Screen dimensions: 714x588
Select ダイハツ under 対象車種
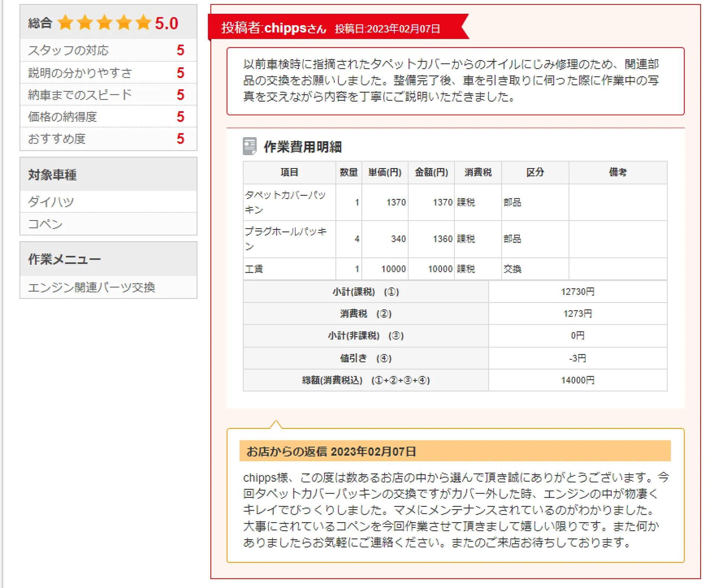pyautogui.click(x=51, y=202)
